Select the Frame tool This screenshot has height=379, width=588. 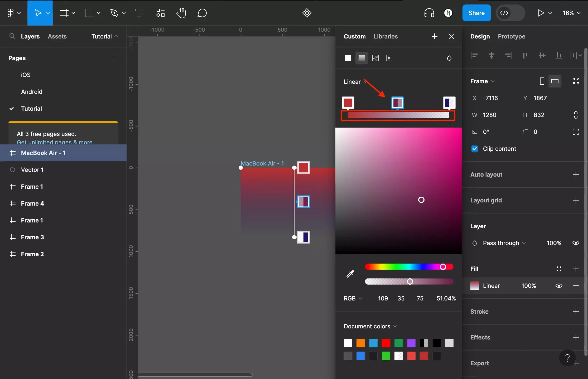[x=65, y=13]
